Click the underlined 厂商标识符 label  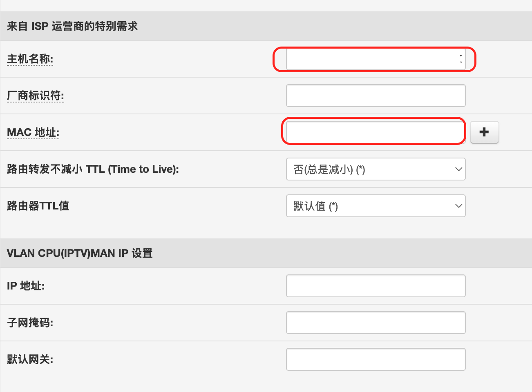tap(36, 96)
